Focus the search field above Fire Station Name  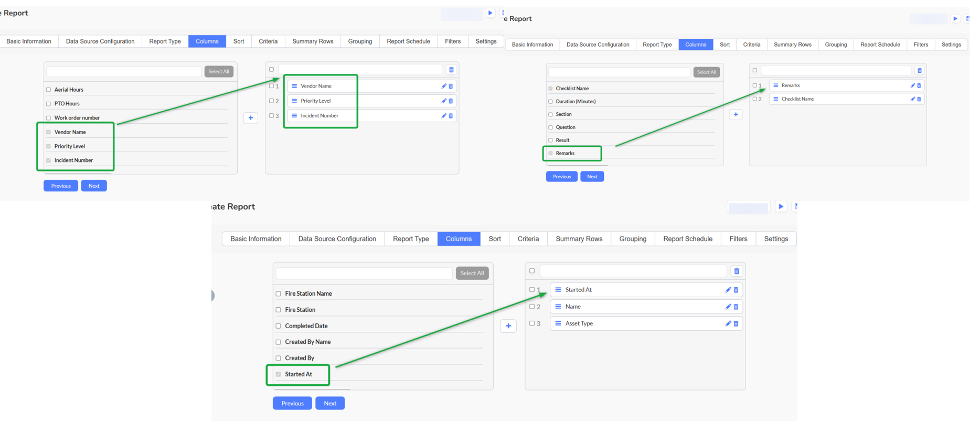pos(364,273)
